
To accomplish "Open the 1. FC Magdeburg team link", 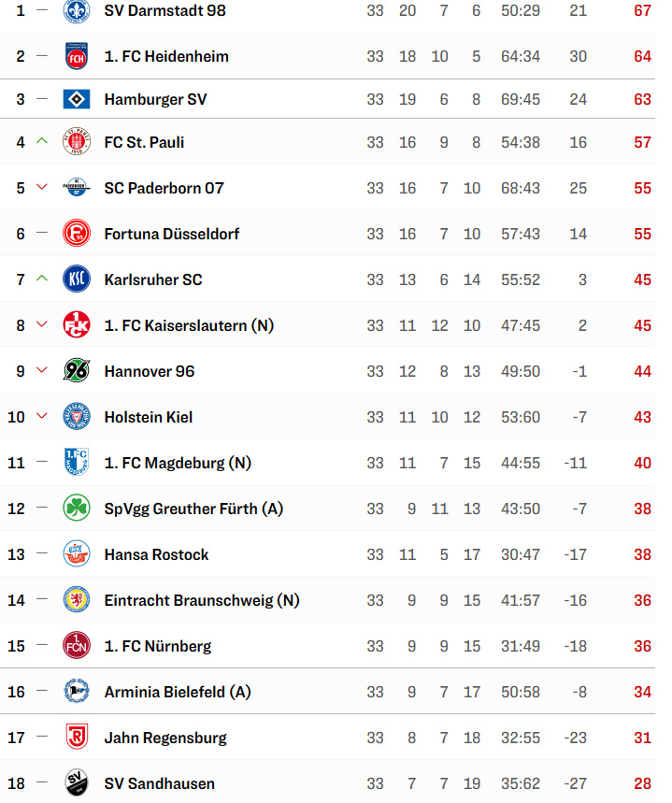I will [178, 463].
